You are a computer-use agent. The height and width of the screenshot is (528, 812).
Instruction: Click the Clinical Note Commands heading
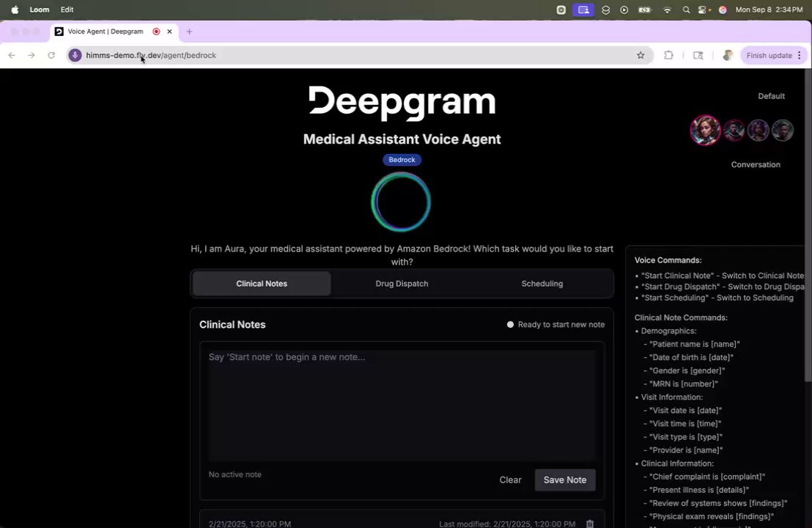coord(681,317)
